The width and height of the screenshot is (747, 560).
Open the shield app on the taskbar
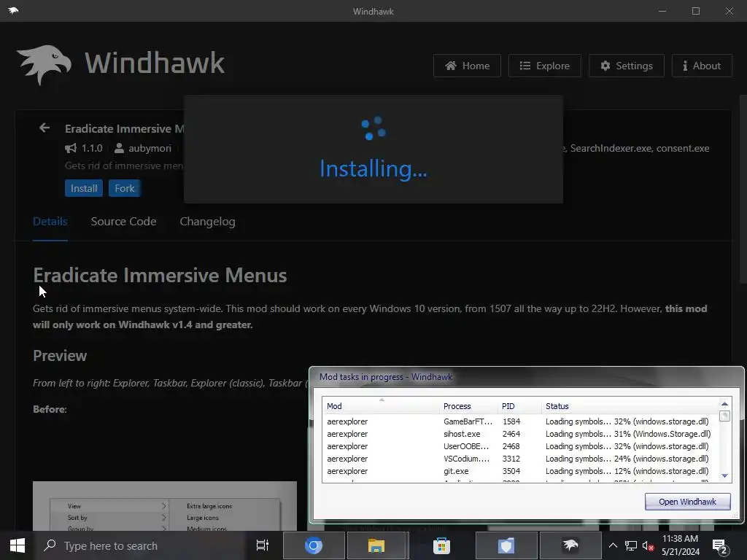coord(506,545)
